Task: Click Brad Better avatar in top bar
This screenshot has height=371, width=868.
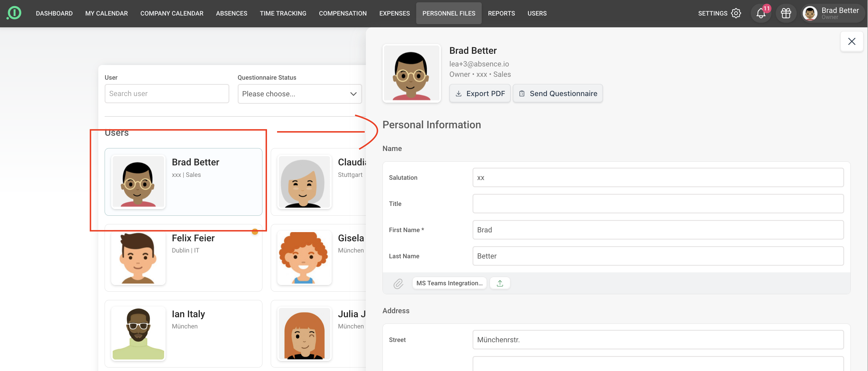Action: tap(810, 14)
